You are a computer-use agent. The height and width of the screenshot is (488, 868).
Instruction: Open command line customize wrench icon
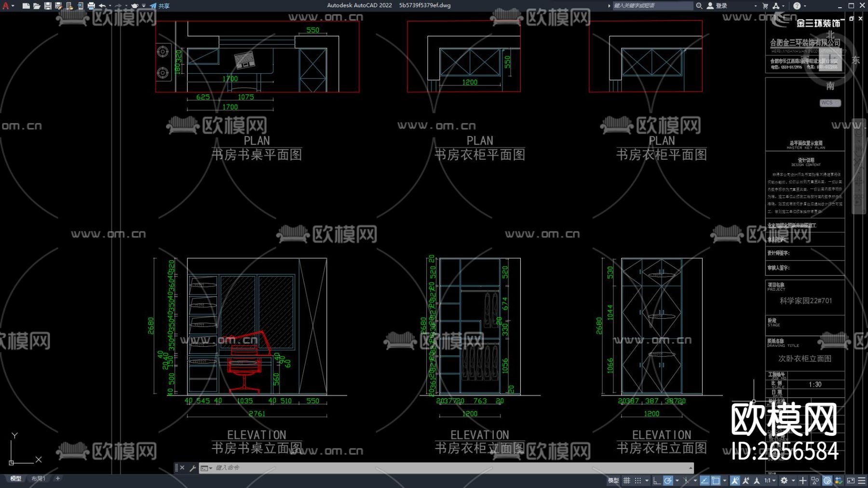click(192, 468)
